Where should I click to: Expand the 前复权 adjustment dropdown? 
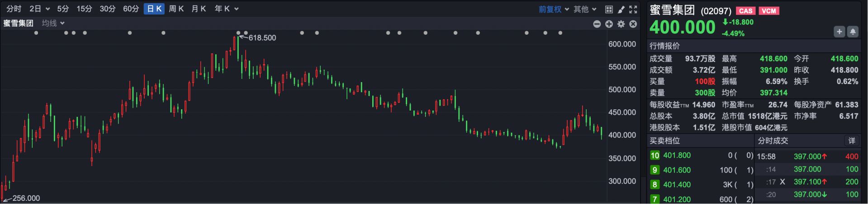(x=553, y=9)
